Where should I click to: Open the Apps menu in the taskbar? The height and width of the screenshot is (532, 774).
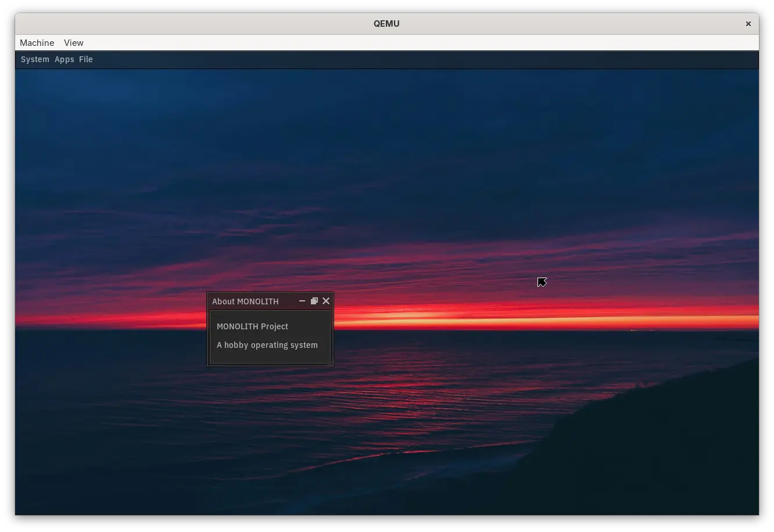pyautogui.click(x=64, y=59)
